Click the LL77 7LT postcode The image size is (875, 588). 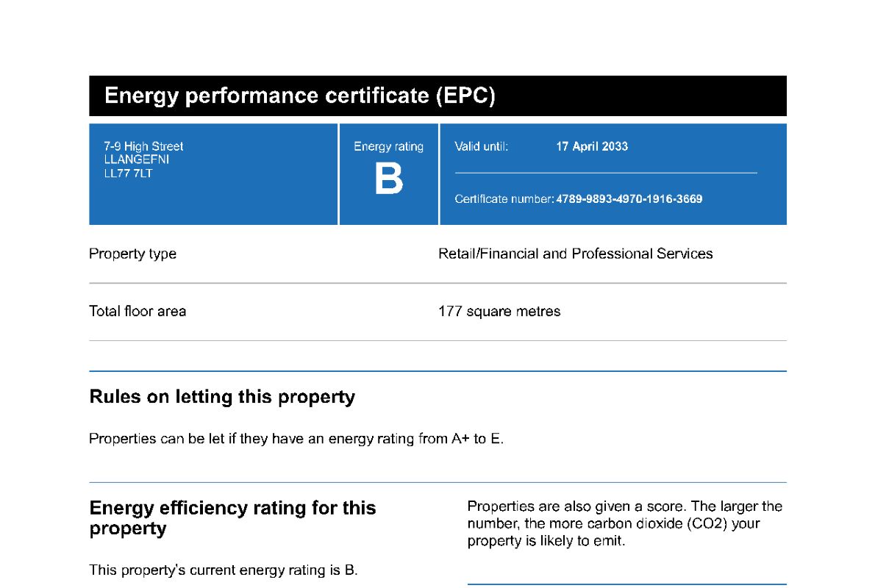128,173
